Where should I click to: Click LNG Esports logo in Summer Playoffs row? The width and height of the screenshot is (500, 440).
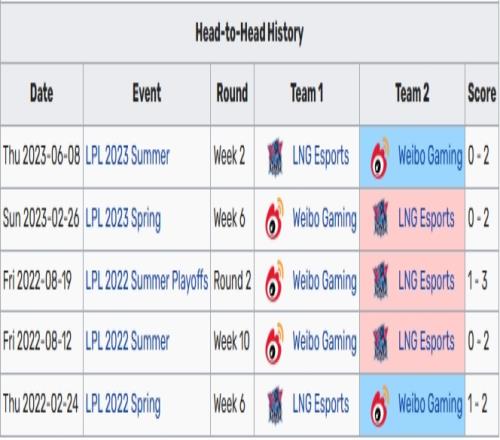click(380, 280)
